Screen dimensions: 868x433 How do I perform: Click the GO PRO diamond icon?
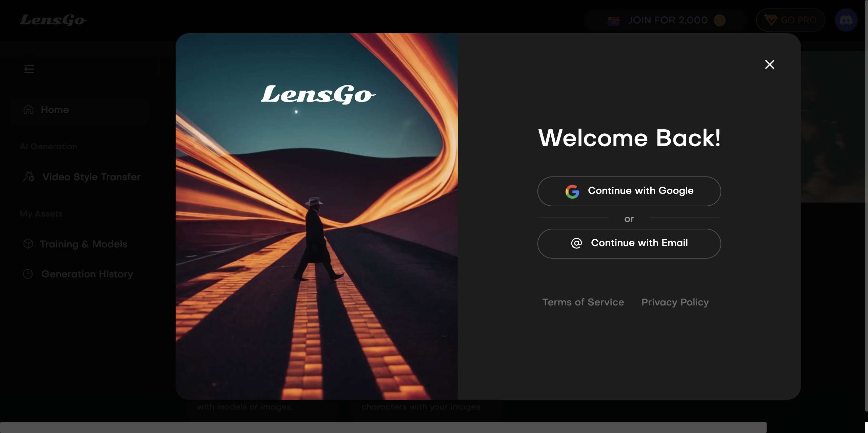click(x=771, y=20)
